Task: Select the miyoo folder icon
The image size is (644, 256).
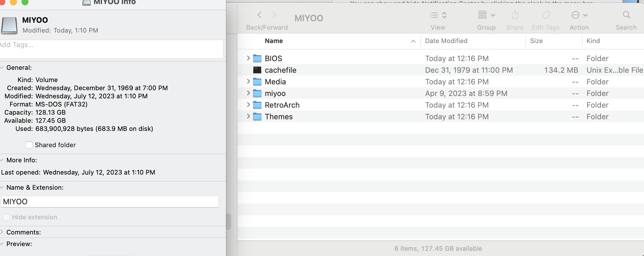Action: click(257, 93)
